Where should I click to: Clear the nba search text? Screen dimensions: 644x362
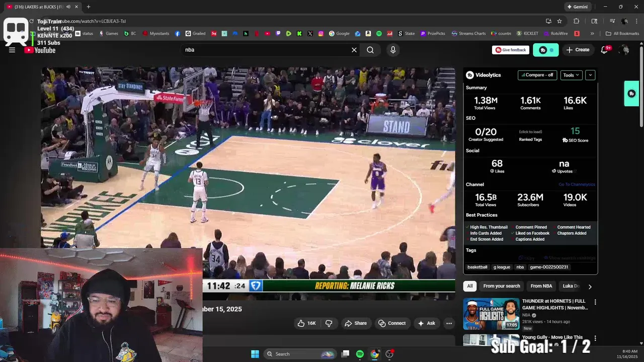click(x=354, y=50)
